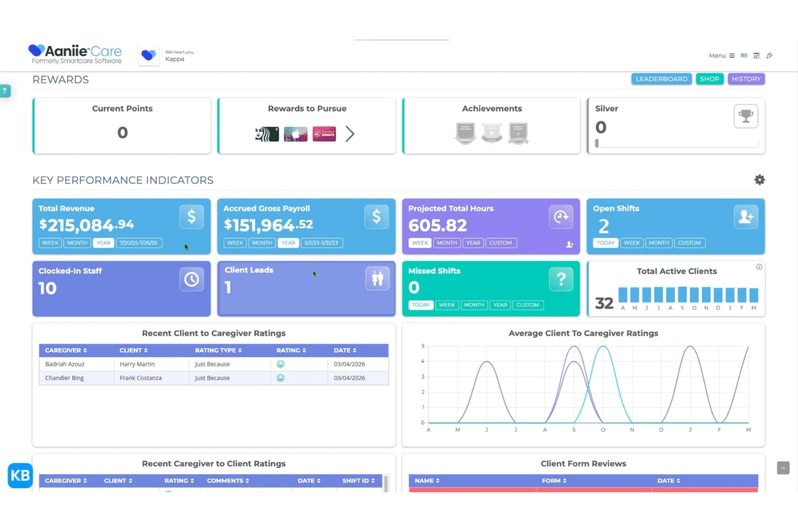Select YEAR in Accrued Gross Payroll card

point(288,243)
